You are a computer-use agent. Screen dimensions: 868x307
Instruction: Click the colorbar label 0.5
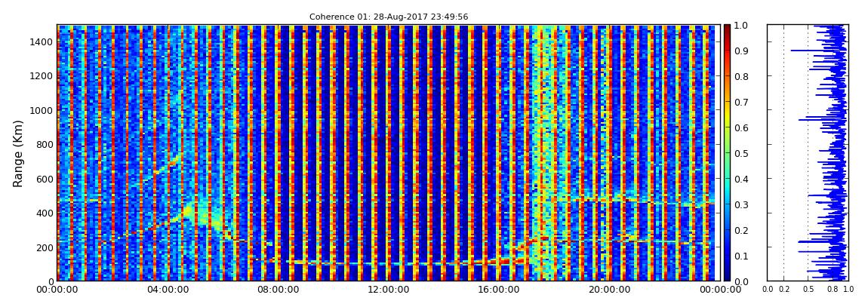tap(742, 153)
